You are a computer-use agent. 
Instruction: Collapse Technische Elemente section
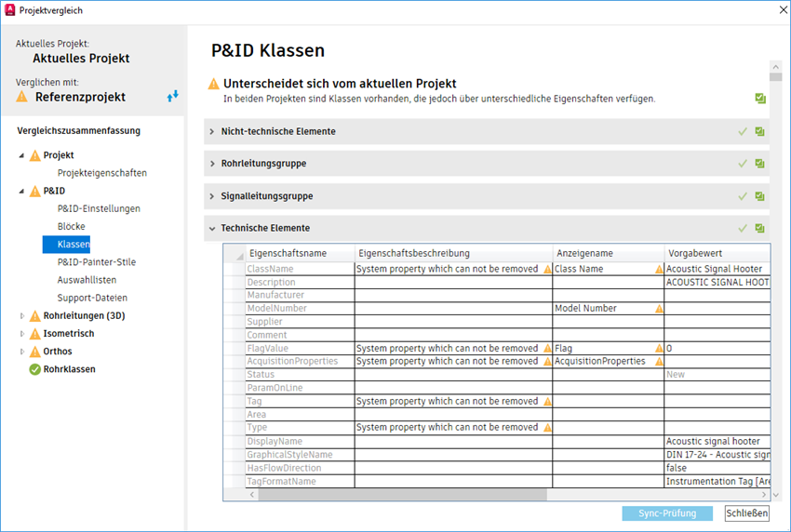point(212,229)
